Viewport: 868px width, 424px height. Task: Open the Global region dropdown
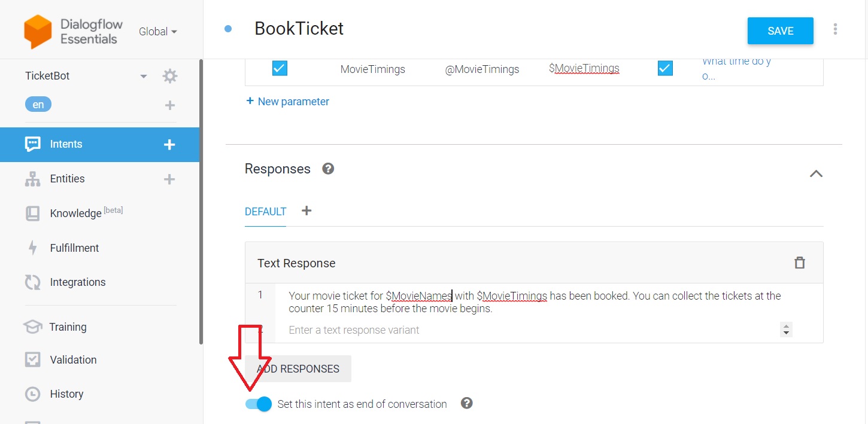tap(157, 31)
